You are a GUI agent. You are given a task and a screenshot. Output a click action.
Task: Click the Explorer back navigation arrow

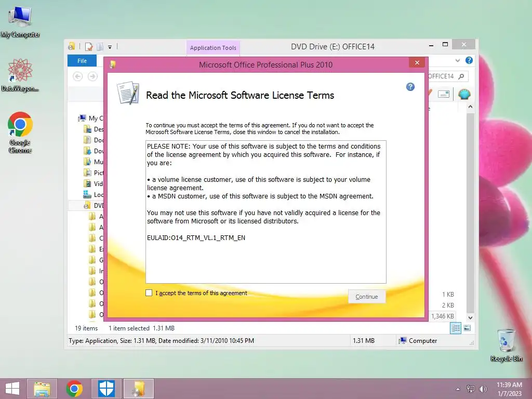point(78,76)
